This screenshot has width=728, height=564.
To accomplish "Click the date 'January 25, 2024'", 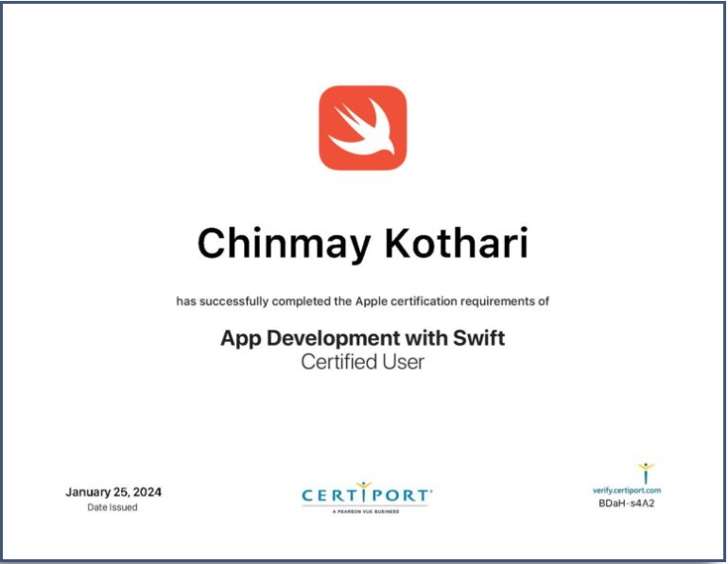I will pos(113,492).
